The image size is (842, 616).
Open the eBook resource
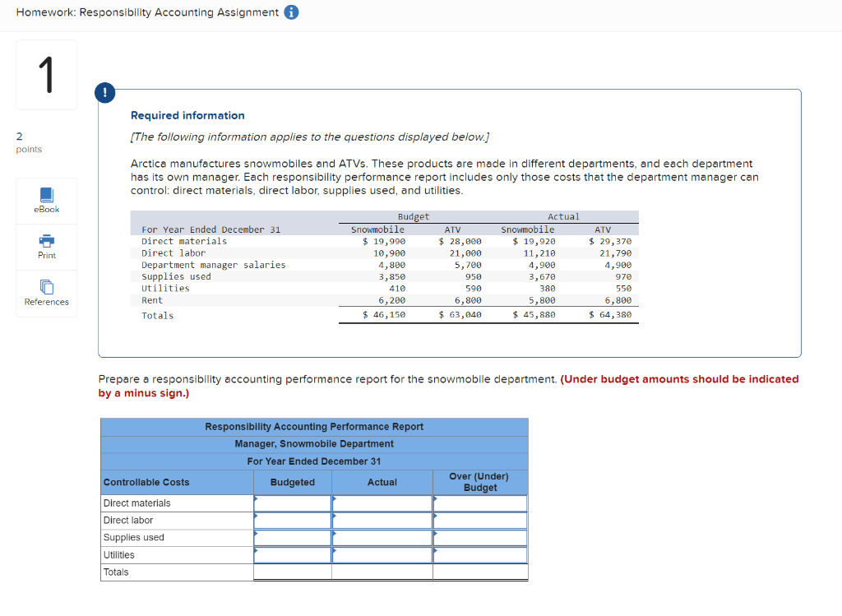tap(46, 194)
